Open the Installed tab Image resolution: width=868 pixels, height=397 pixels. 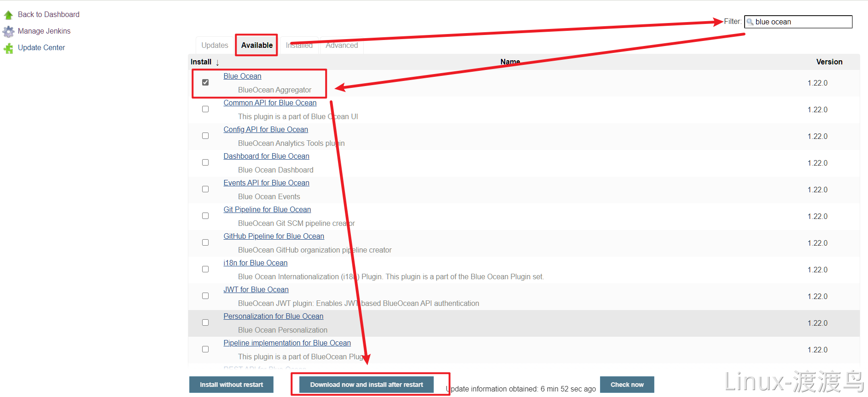tap(299, 45)
